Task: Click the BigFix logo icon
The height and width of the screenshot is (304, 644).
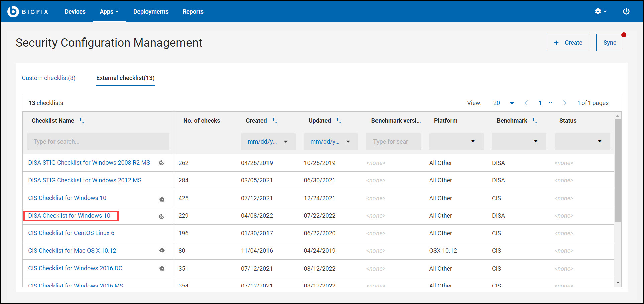Action: click(x=13, y=12)
